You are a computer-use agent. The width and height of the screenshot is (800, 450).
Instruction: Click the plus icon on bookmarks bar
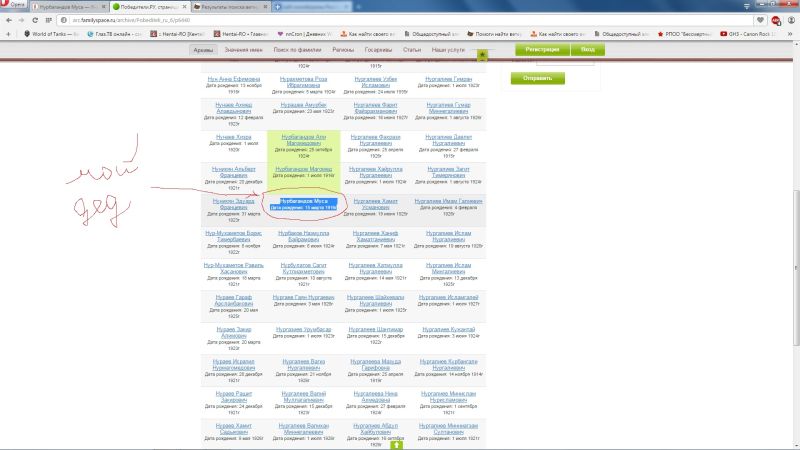[x=8, y=34]
